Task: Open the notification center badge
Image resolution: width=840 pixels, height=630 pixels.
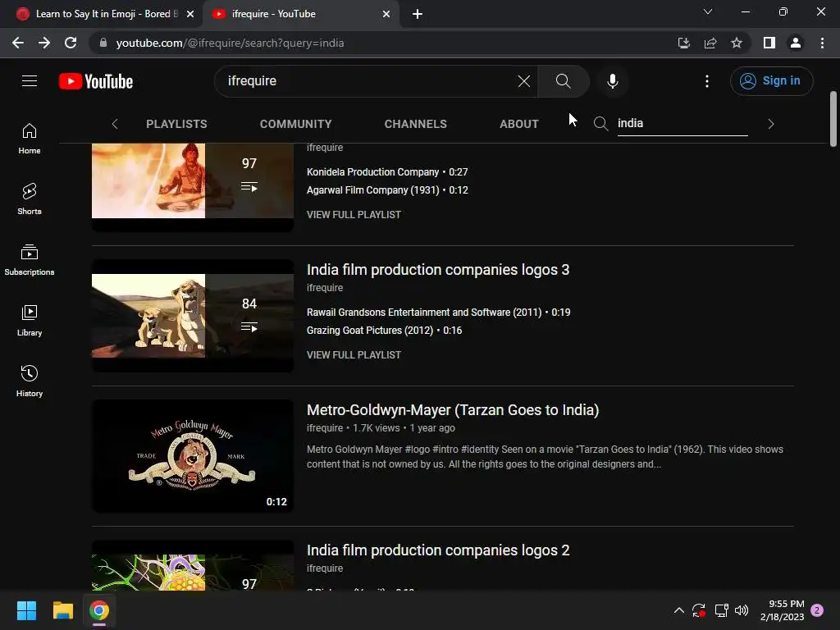Action: point(817,610)
